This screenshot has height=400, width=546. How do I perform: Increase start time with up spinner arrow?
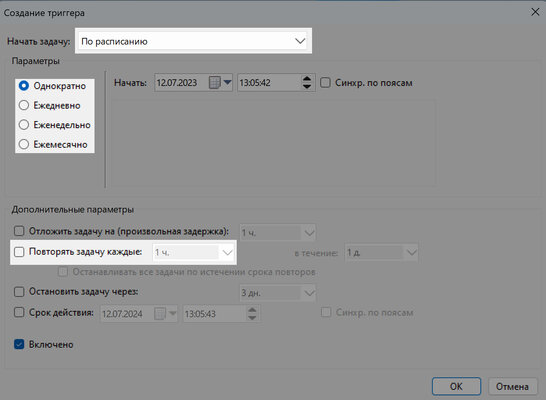coord(307,79)
